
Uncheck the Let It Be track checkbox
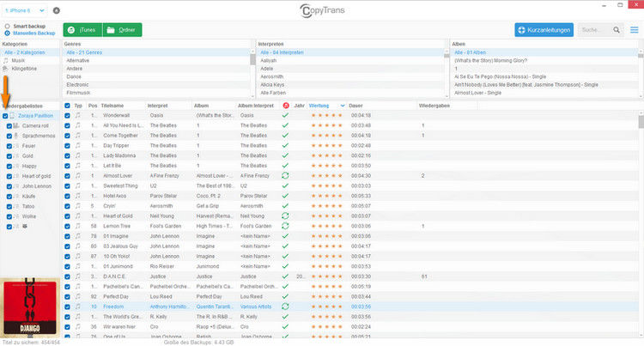click(67, 166)
